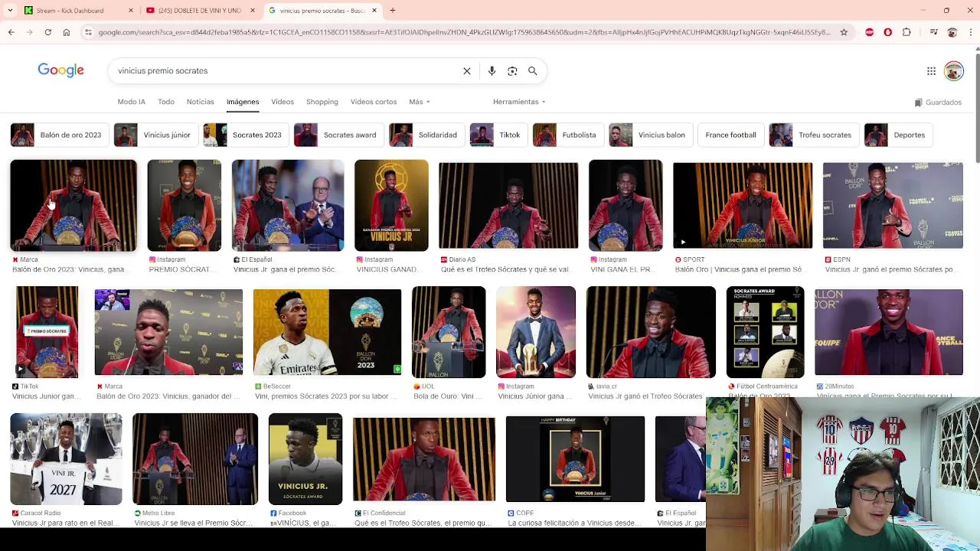The height and width of the screenshot is (551, 980).
Task: Expand the Herramientas dropdown
Action: pyautogui.click(x=519, y=102)
